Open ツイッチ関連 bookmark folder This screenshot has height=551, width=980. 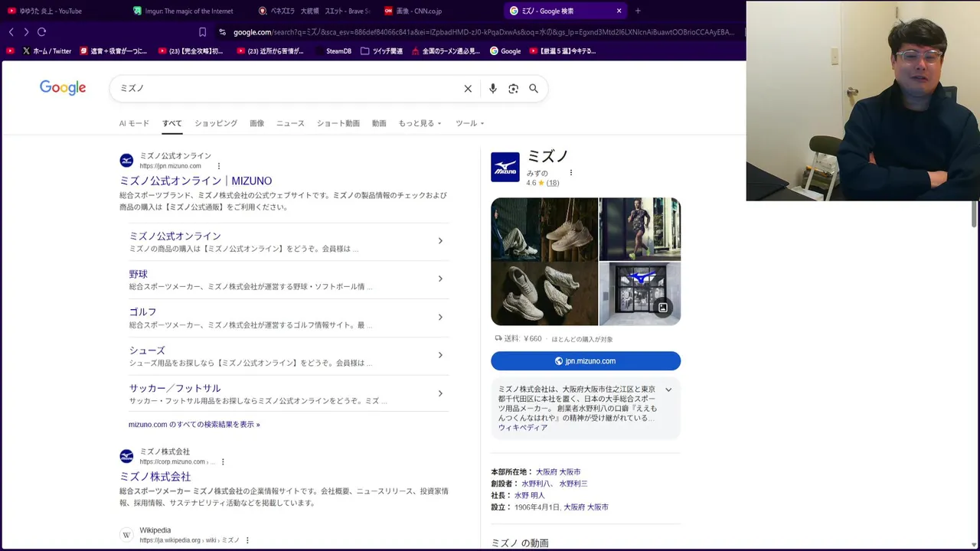(x=381, y=51)
